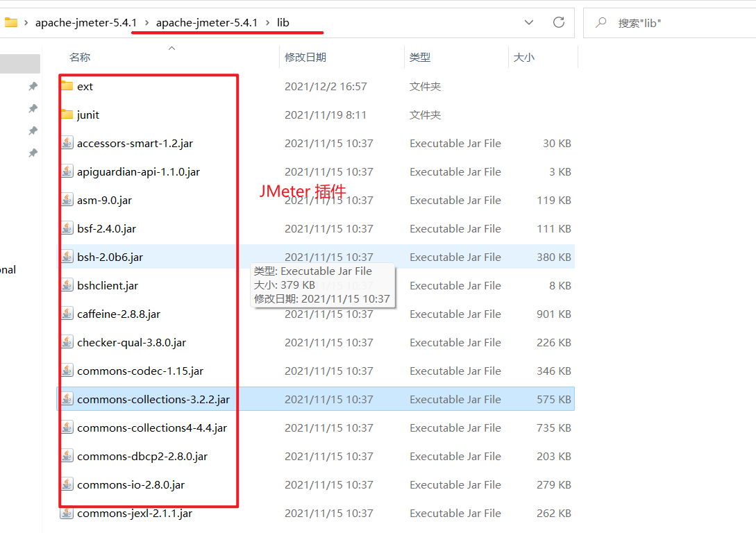Open the address bar history dropdown
The height and width of the screenshot is (533, 756).
(x=529, y=22)
